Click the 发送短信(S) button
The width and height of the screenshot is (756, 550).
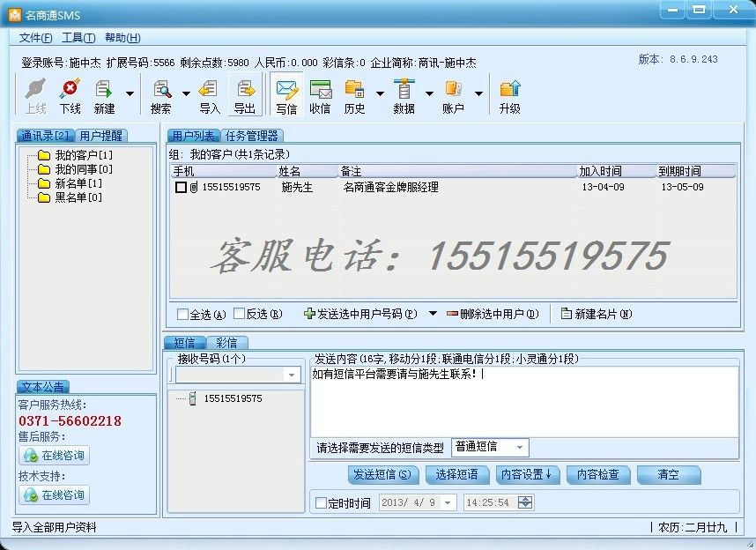[382, 475]
